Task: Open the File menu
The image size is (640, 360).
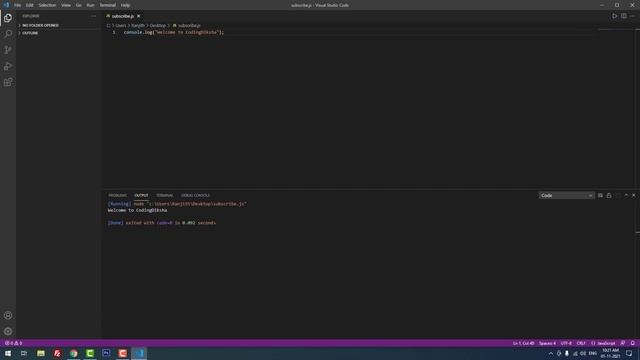Action: tap(18, 5)
